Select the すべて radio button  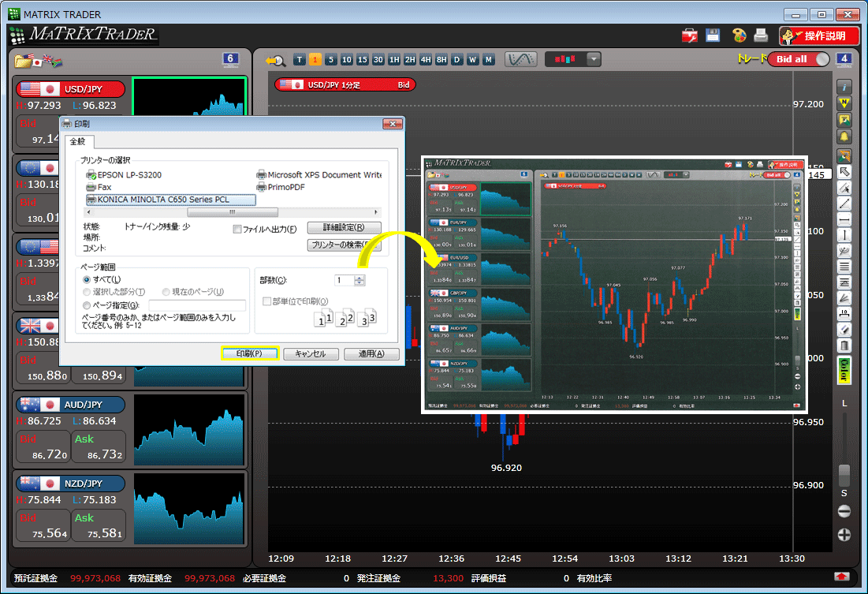tap(87, 280)
